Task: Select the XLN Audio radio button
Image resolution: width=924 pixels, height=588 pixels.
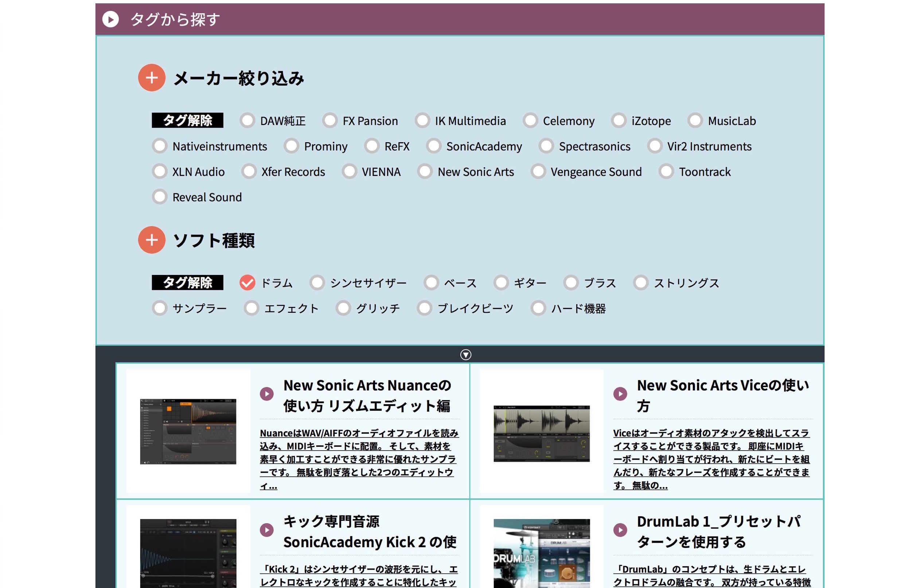Action: [x=160, y=171]
